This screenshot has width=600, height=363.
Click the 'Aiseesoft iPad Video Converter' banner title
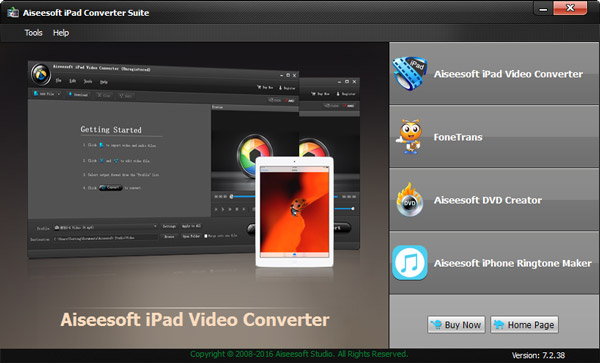pyautogui.click(x=195, y=319)
